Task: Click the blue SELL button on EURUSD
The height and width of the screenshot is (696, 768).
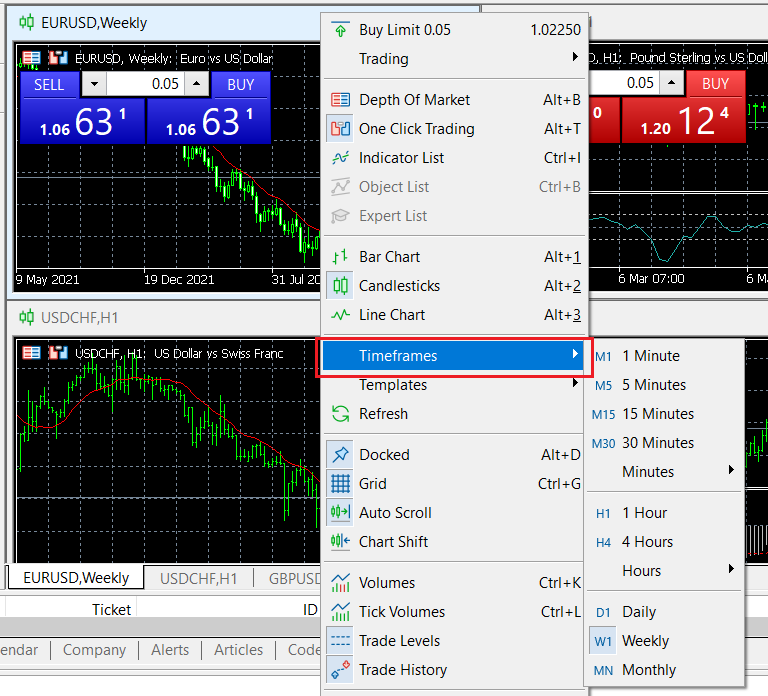Action: pyautogui.click(x=49, y=85)
